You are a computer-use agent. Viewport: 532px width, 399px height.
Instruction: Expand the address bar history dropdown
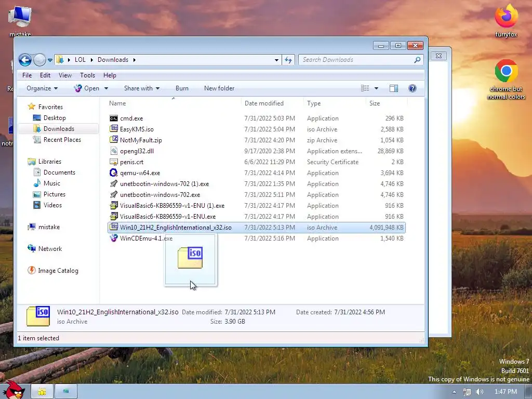tap(276, 60)
